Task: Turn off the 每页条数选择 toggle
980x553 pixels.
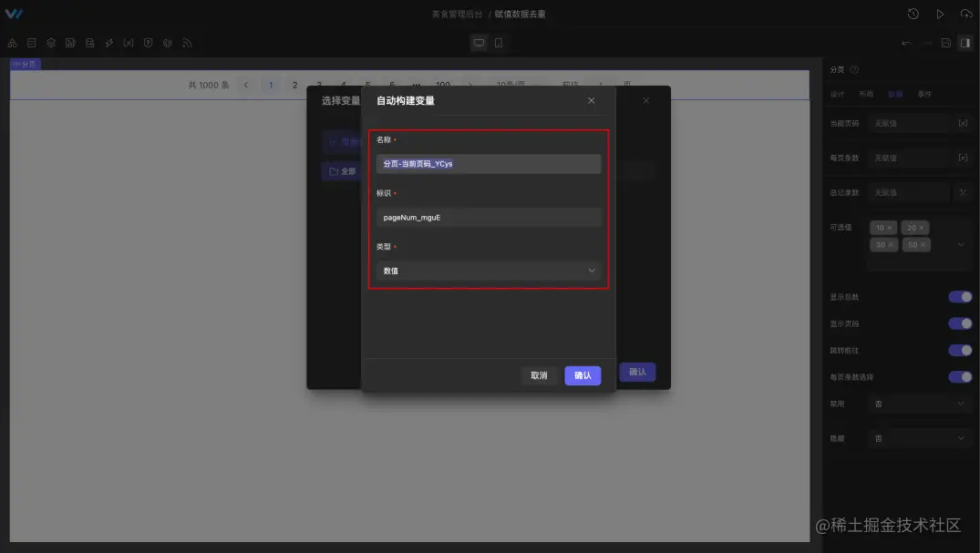Action: [x=960, y=376]
